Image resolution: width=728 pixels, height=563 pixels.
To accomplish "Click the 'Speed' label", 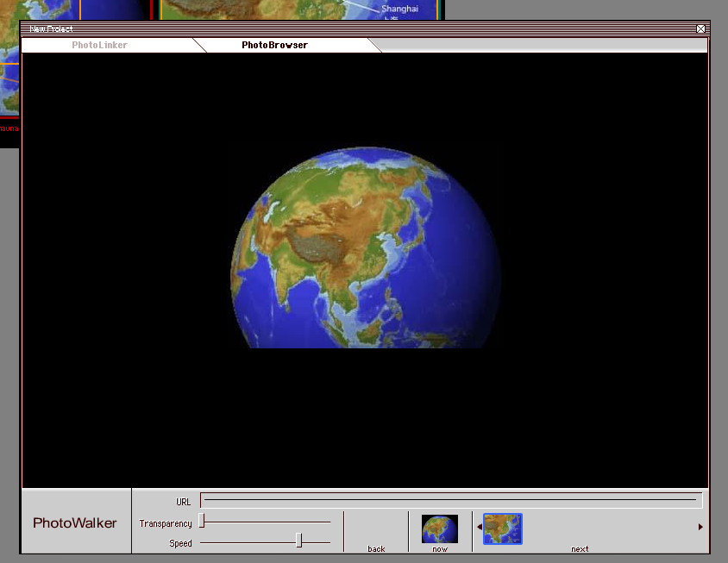I will click(180, 543).
